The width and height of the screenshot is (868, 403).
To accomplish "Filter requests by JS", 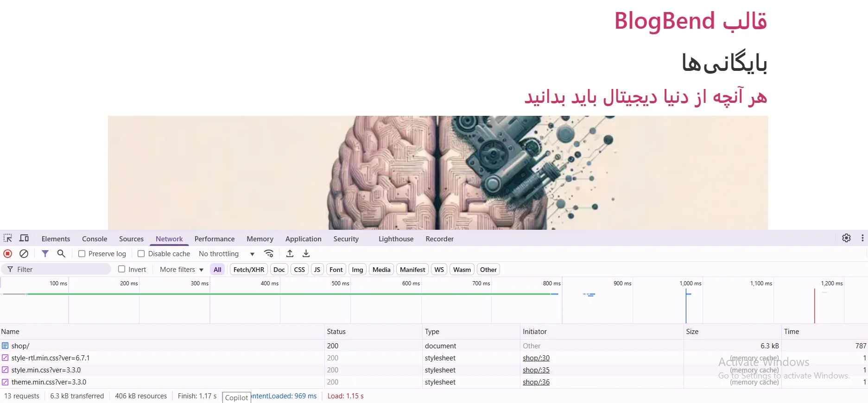I will coord(317,270).
